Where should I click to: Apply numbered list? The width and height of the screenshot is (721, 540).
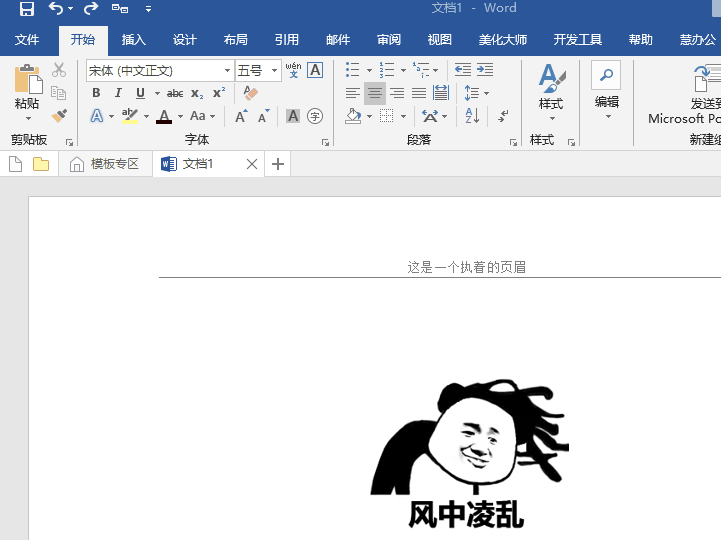(x=387, y=70)
